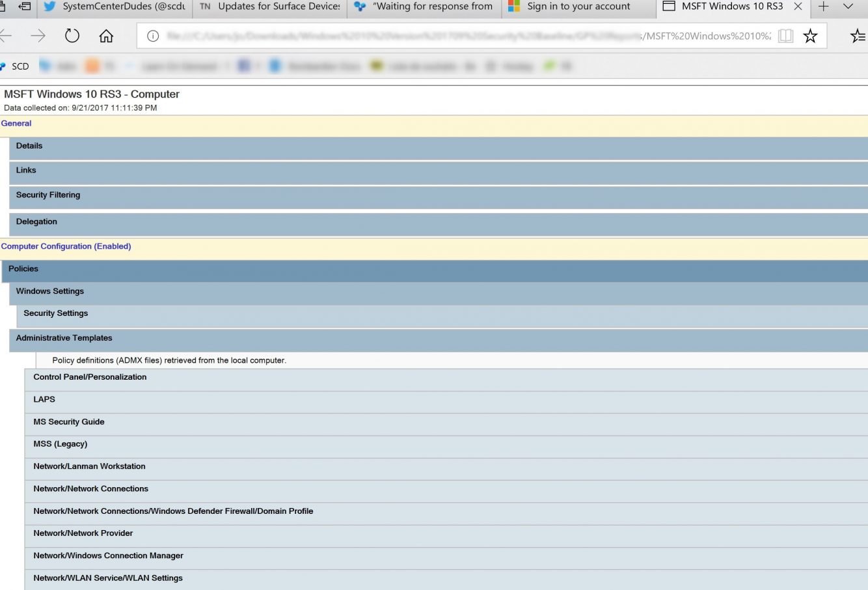Click the set tabs aside icon
Viewport: 868px width, 590px height.
click(x=25, y=7)
